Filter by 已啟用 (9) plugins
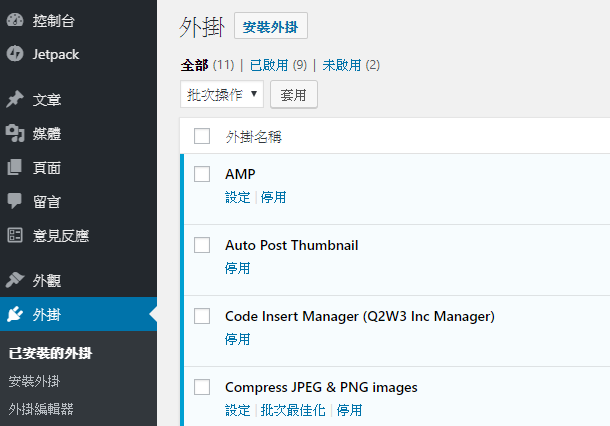Screen dimensions: 610x426 tap(278, 65)
